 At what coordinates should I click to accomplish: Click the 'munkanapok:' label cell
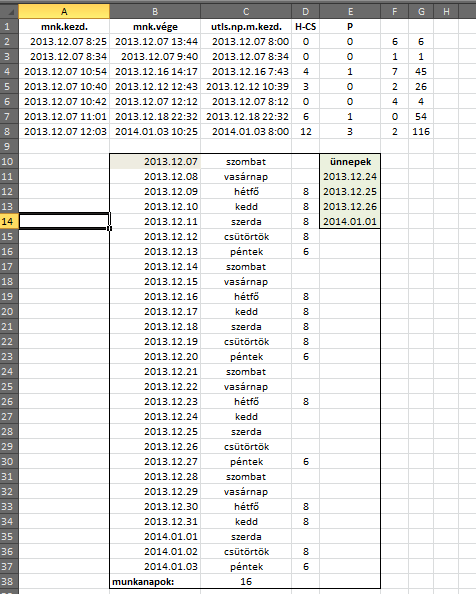[x=155, y=581]
